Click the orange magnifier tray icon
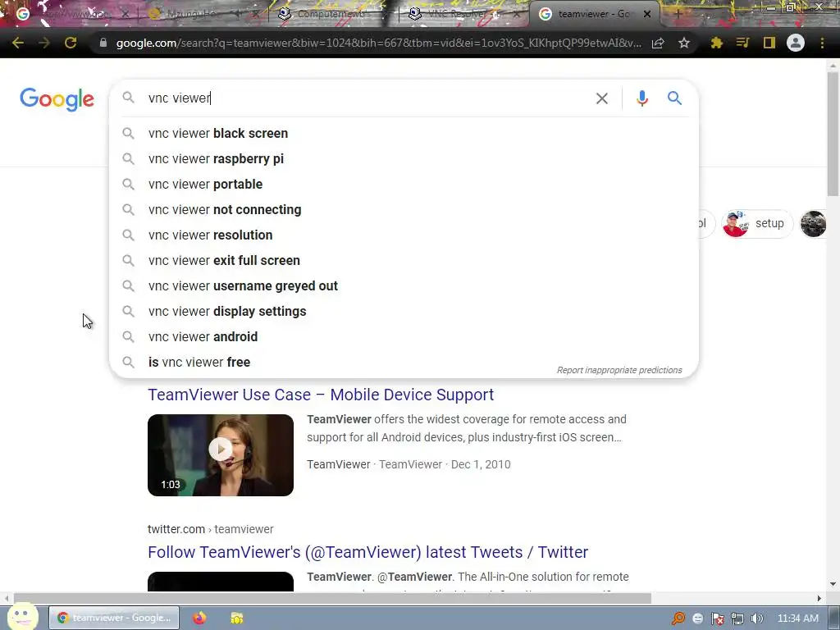Viewport: 840px width, 630px height. coord(678,619)
